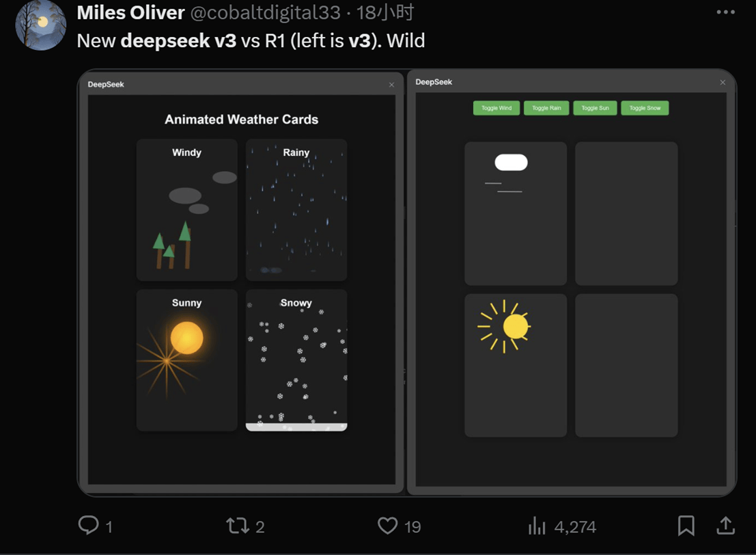Viewport: 756px width, 555px height.
Task: Bookmark this post
Action: pyautogui.click(x=686, y=525)
